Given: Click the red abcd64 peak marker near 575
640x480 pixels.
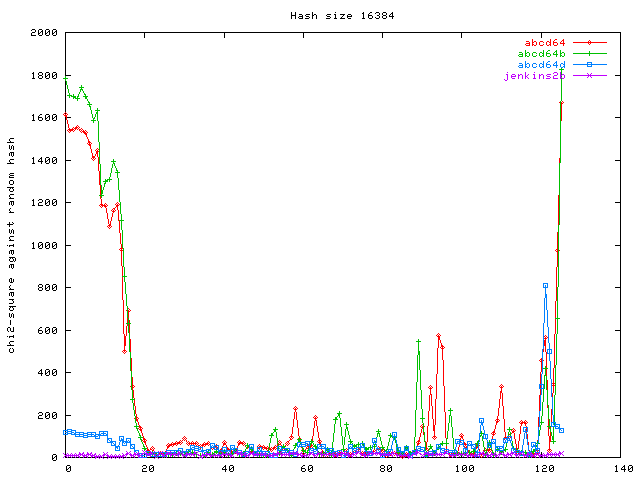Looking at the screenshot, I should coord(438,336).
